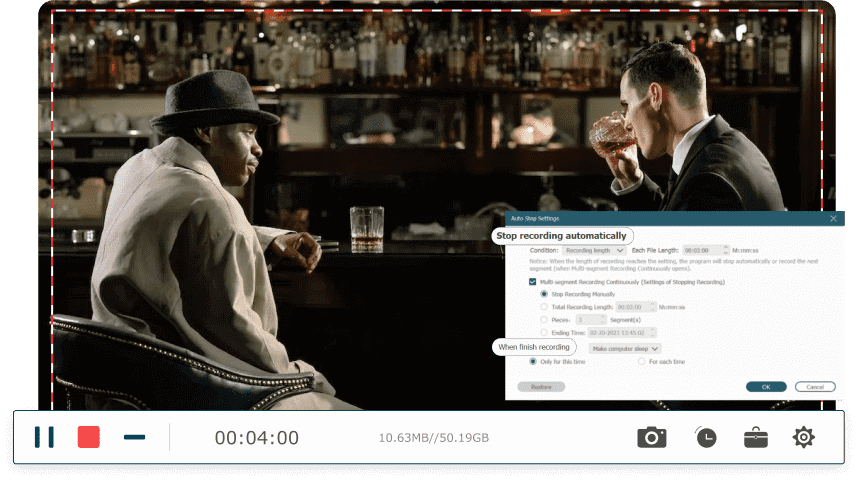
Task: Open the Condition dropdown
Action: (594, 250)
